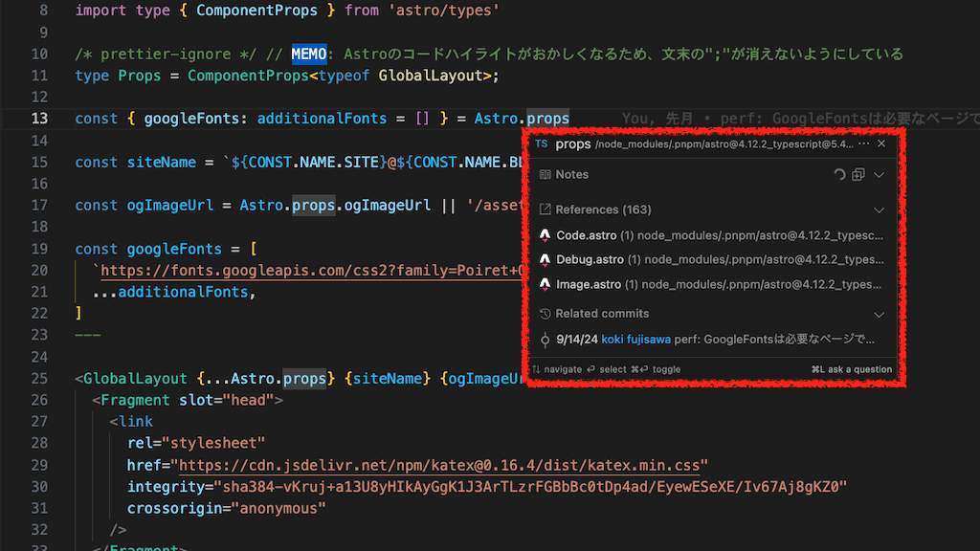980x551 pixels.
Task: Click the Notes section label
Action: click(x=572, y=175)
